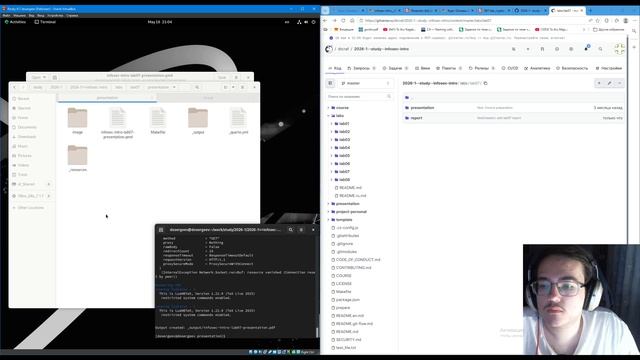Go to parent directory row in file list

coord(513,98)
